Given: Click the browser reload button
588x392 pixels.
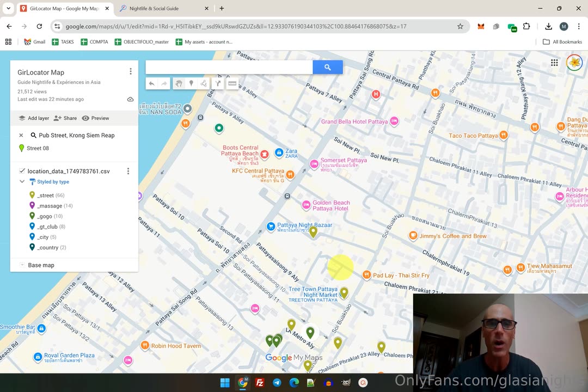Looking at the screenshot, I should click(x=39, y=26).
